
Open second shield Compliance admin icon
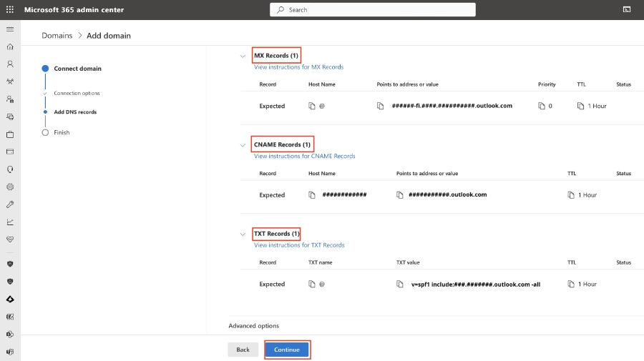pos(10,282)
